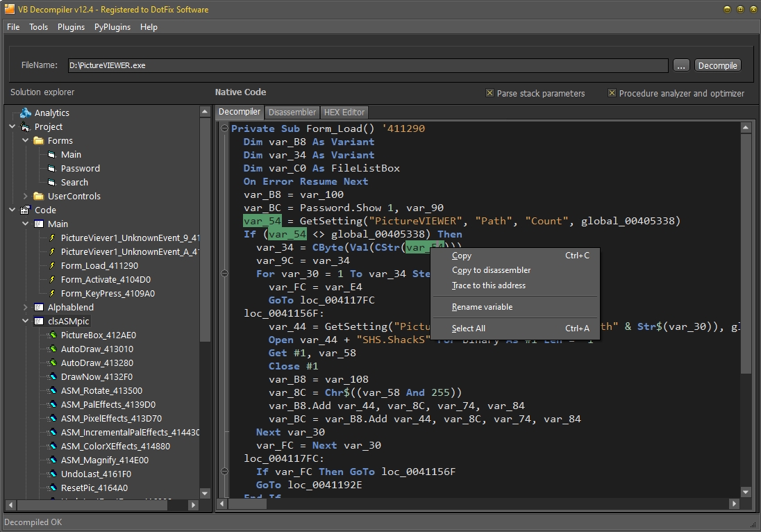The width and height of the screenshot is (761, 532).
Task: Click code view horizontal scrollbar right arrow
Action: [735, 504]
